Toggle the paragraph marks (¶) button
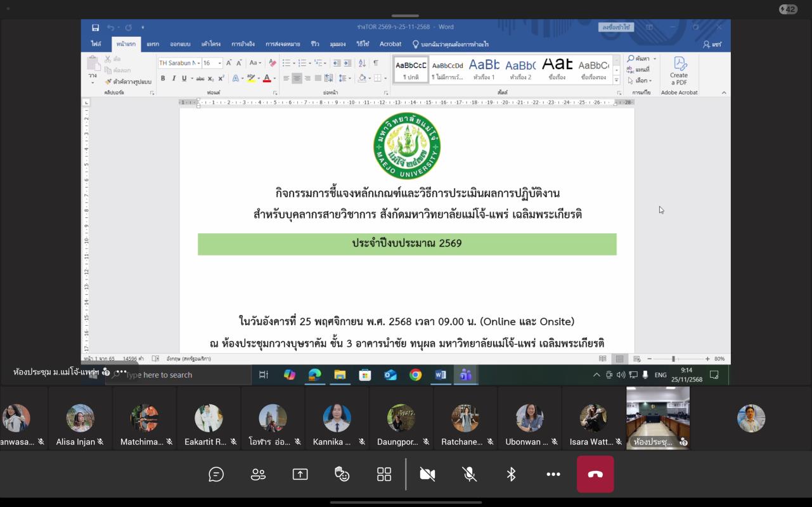Viewport: 812px width, 507px height. [375, 63]
